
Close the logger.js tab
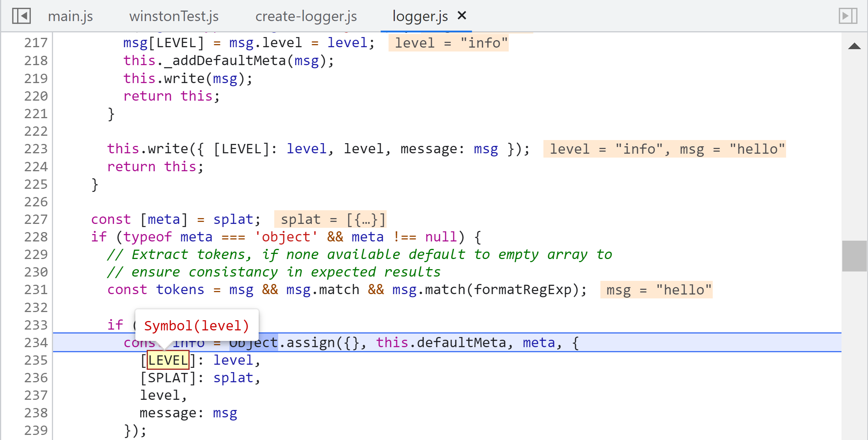click(462, 16)
